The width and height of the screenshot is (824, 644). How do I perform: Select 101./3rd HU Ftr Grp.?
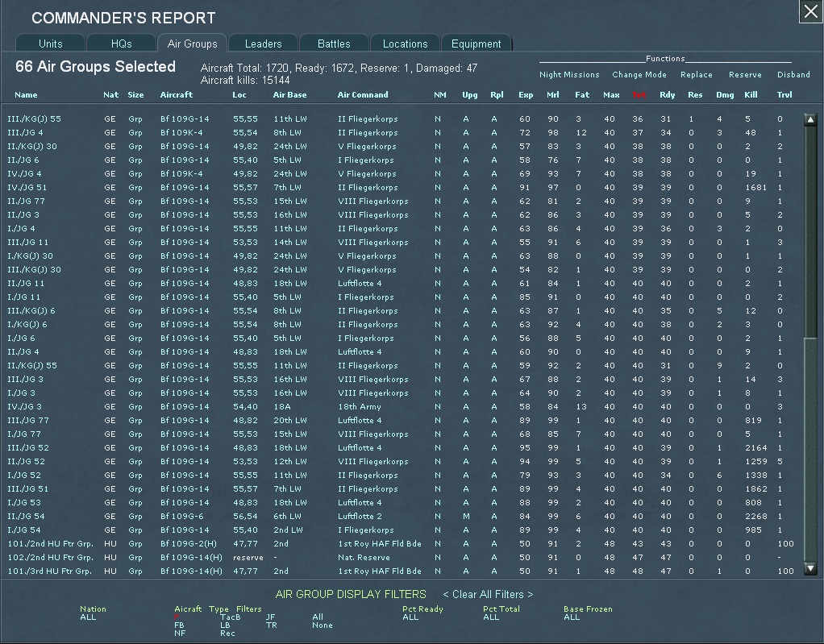point(50,571)
